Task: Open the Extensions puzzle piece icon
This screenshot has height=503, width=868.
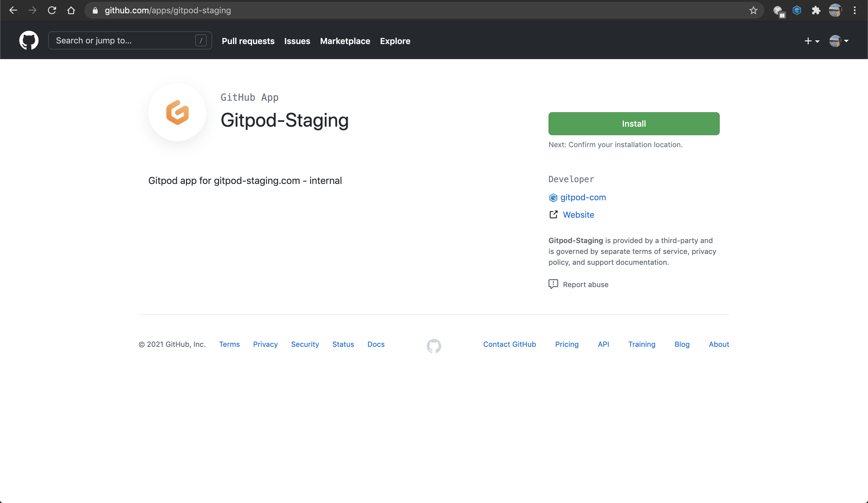Action: (x=816, y=10)
